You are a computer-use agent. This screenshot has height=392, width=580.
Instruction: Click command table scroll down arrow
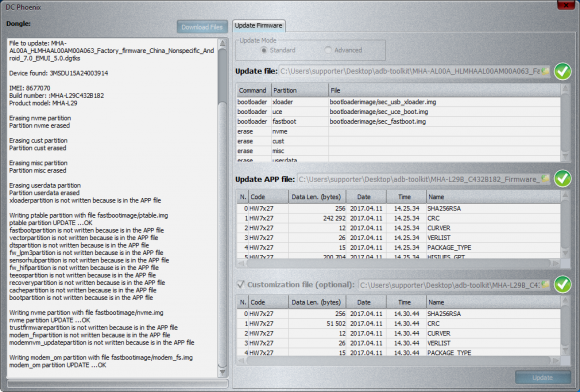[565, 157]
